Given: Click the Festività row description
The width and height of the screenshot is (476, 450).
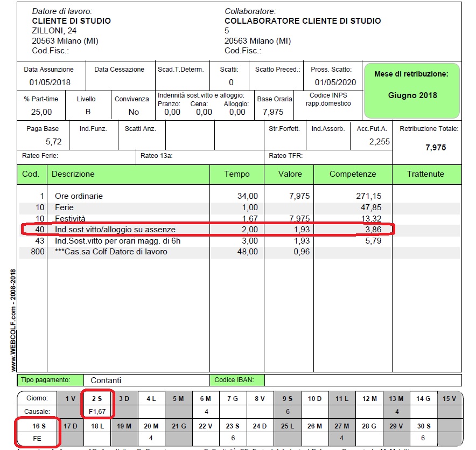Looking at the screenshot, I should click(70, 219).
